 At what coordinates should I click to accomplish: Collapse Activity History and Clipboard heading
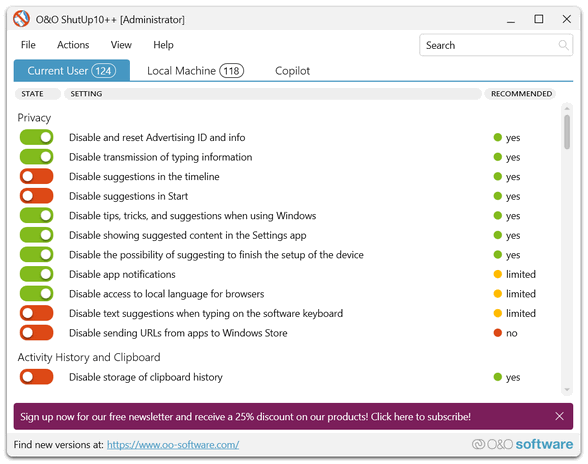point(89,357)
